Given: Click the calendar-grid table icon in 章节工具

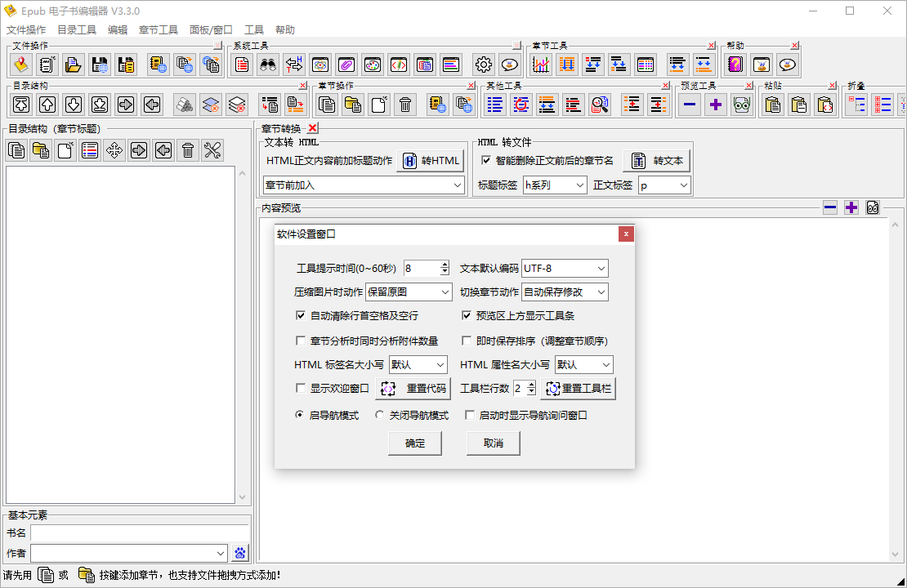Looking at the screenshot, I should 645,65.
